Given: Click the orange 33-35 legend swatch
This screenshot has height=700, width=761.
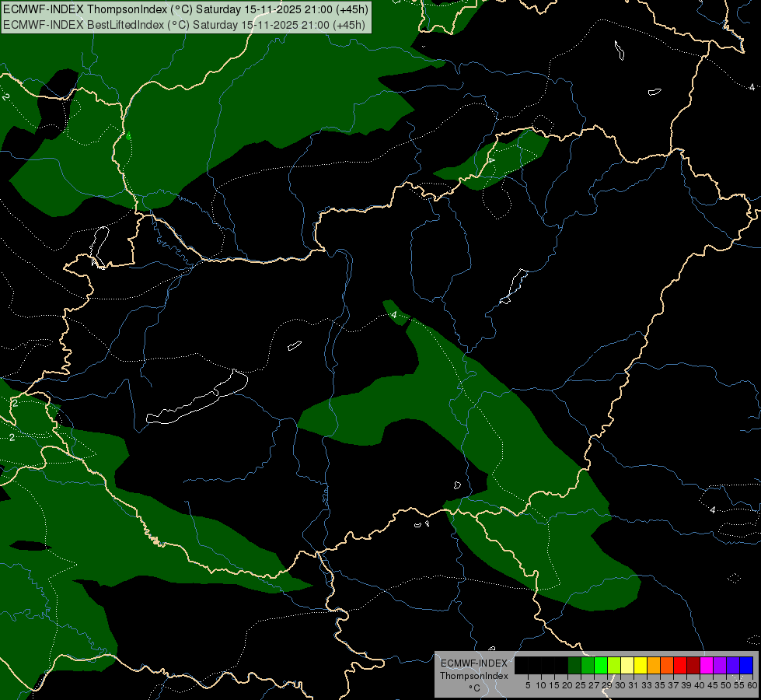Looking at the screenshot, I should click(654, 666).
